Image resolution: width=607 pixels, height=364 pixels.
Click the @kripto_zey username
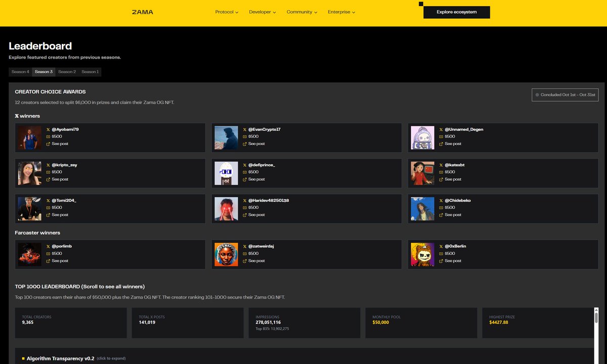(64, 165)
